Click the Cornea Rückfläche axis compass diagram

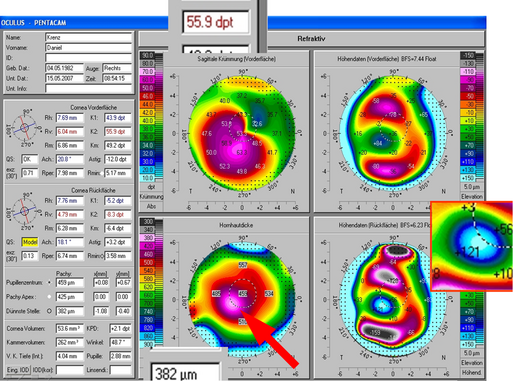(x=24, y=211)
